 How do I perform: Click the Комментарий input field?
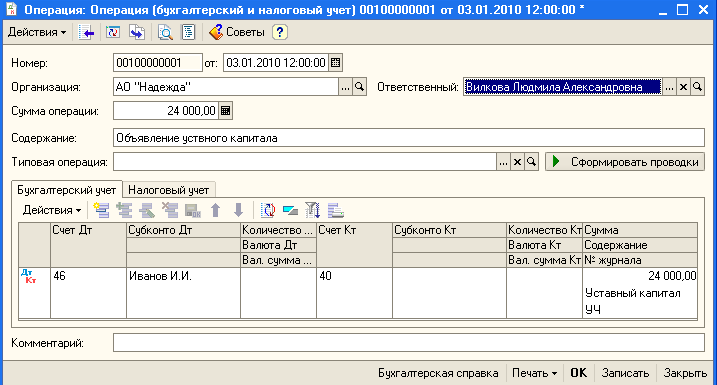[x=409, y=342]
